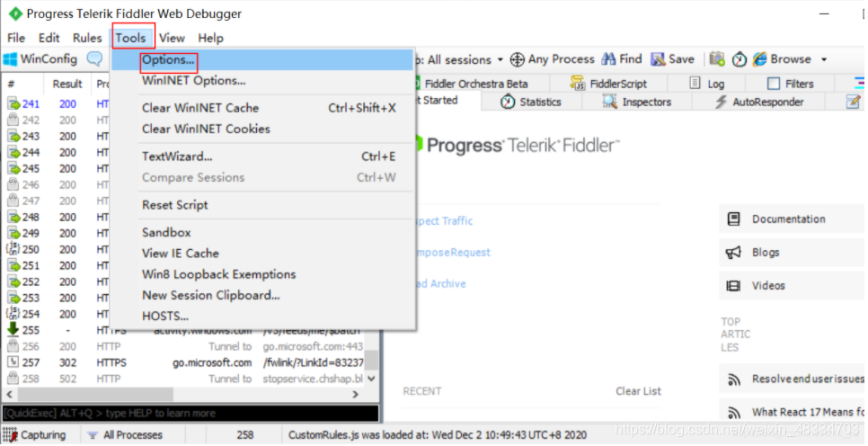Click the Any Process crosshair icon
This screenshot has height=446, width=868.
517,59
